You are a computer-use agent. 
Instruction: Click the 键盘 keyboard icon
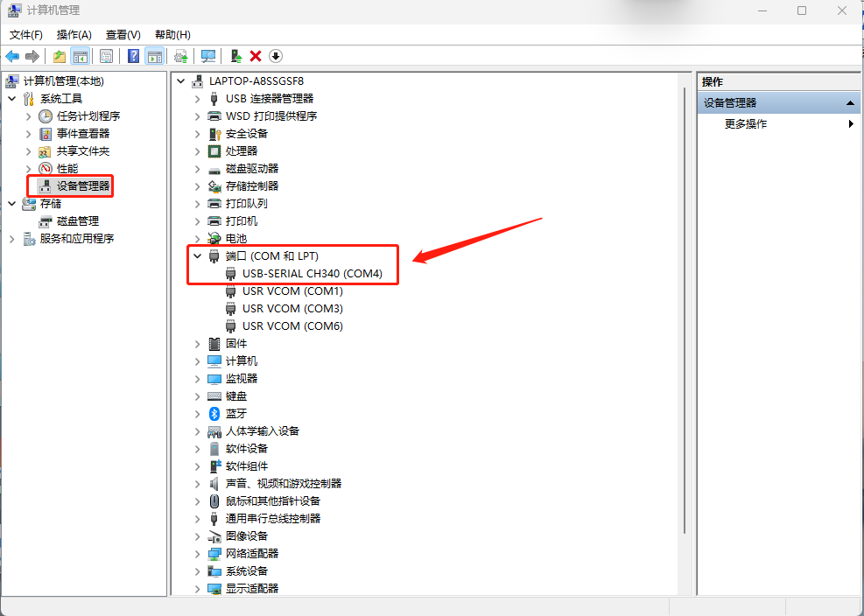[214, 396]
